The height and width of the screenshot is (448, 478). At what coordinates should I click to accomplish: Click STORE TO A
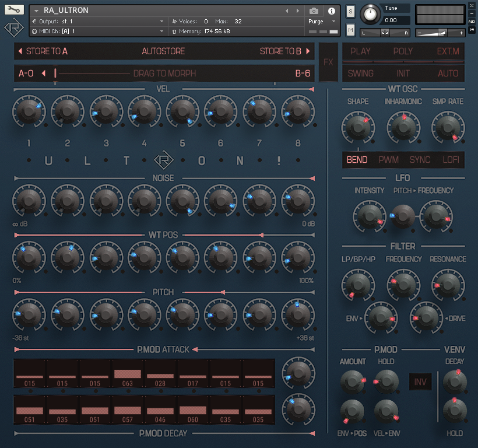point(47,51)
